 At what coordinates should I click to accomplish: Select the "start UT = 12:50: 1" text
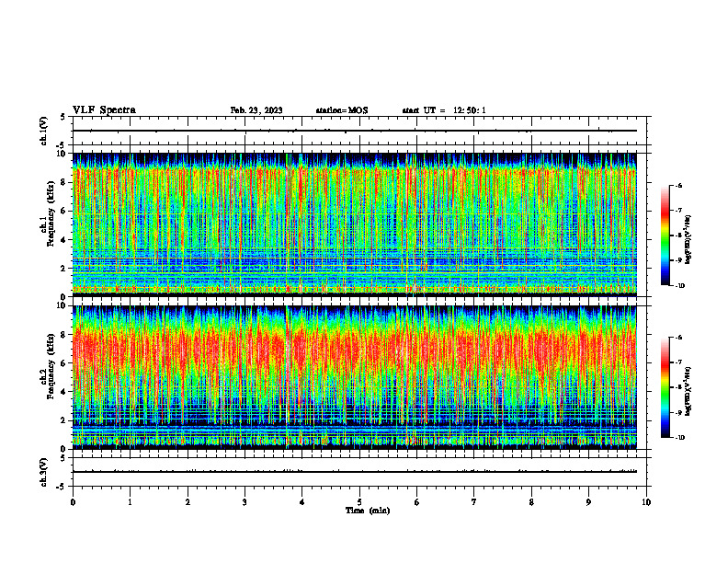click(444, 110)
